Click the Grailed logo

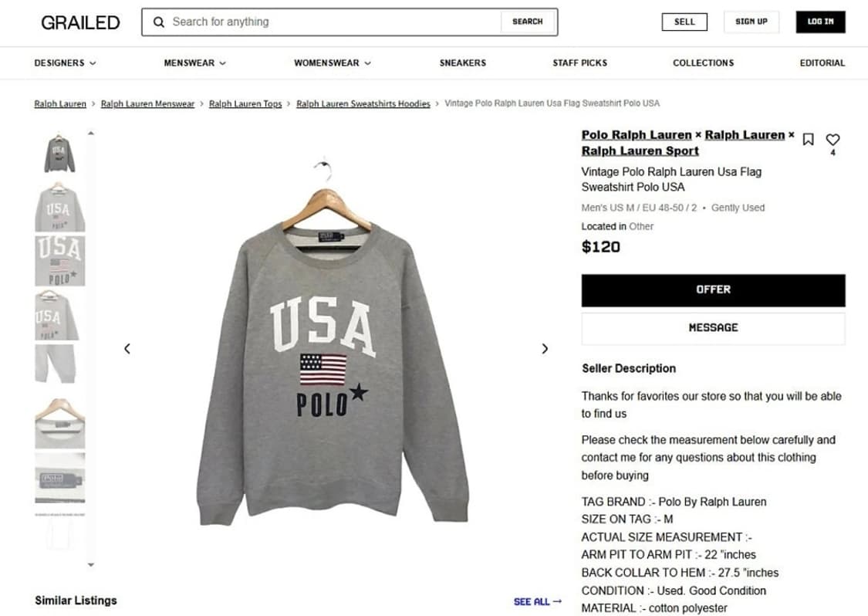[x=80, y=22]
